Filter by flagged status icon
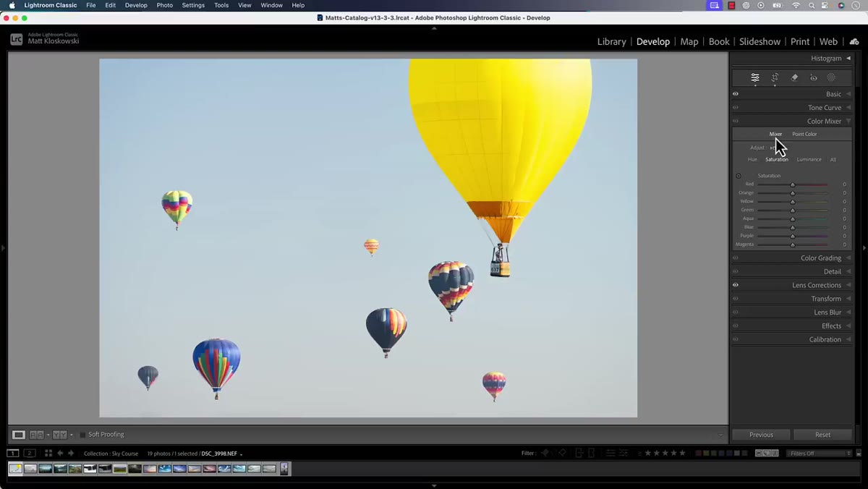Screen dimensions: 868x489 [546, 454]
